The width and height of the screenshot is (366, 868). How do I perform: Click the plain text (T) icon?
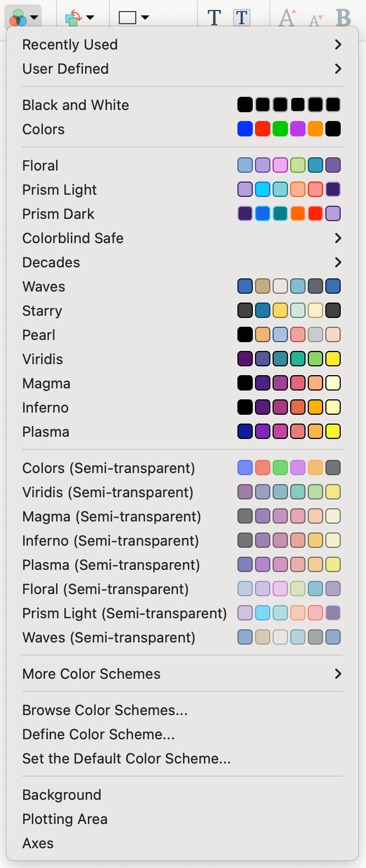coord(214,17)
